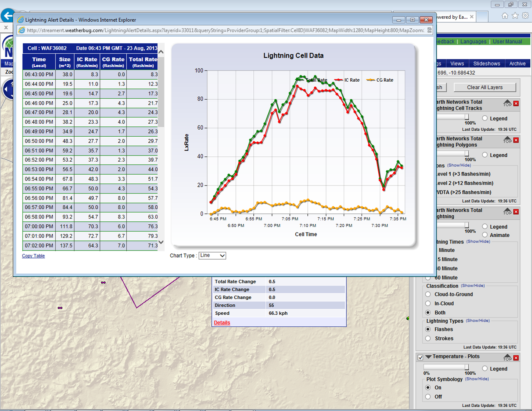Enable Legend for Total Lightning layer
The image size is (532, 411).
pyautogui.click(x=485, y=227)
